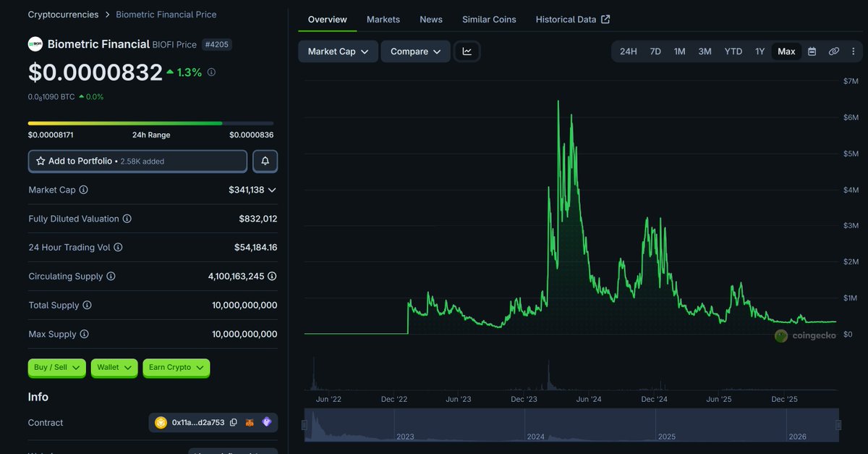Open the Circulating Supply label info icon

pyautogui.click(x=111, y=277)
